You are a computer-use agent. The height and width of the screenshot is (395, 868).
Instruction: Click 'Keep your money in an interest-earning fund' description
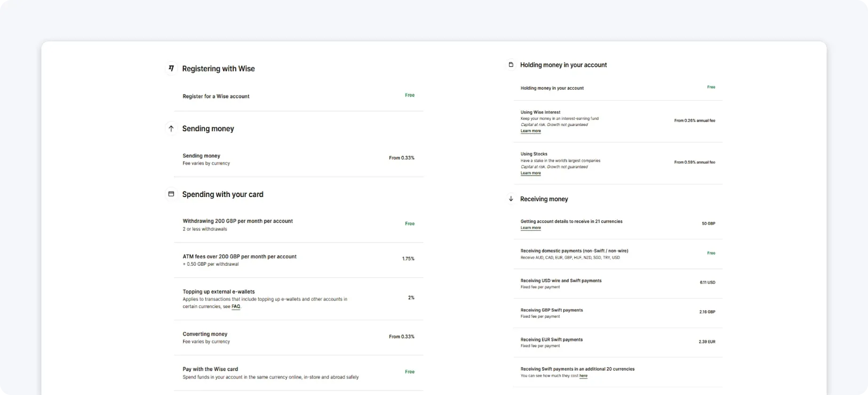point(560,119)
